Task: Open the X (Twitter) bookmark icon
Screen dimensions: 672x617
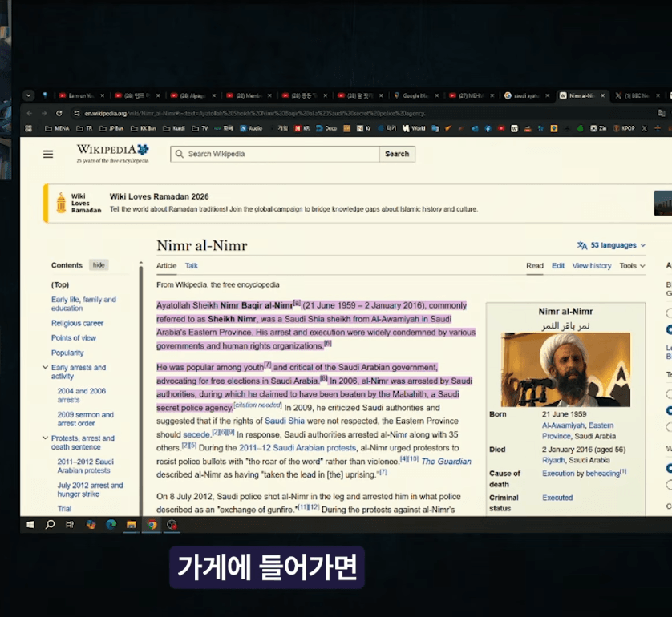Action: coord(644,128)
